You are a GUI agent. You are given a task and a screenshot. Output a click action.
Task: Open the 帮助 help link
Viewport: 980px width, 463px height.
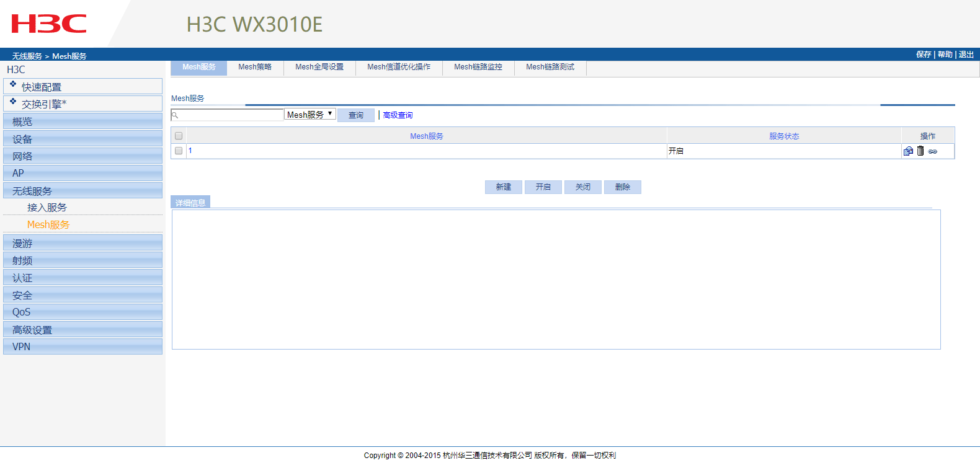945,55
